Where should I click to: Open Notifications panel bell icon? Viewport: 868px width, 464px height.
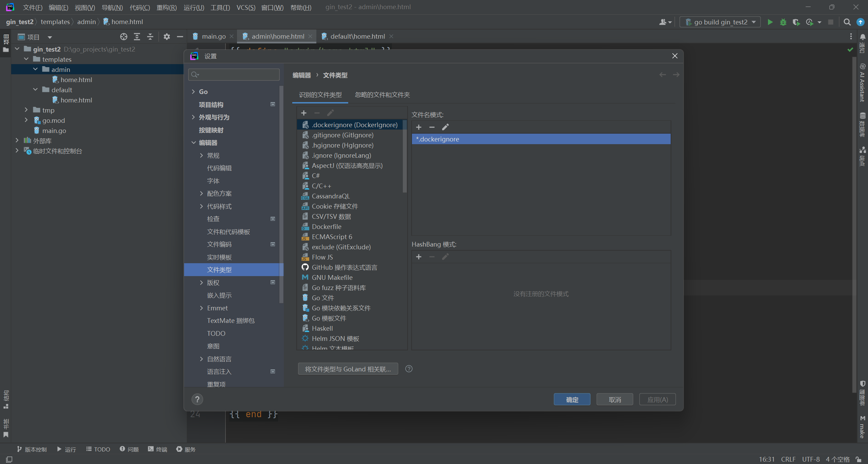[863, 37]
